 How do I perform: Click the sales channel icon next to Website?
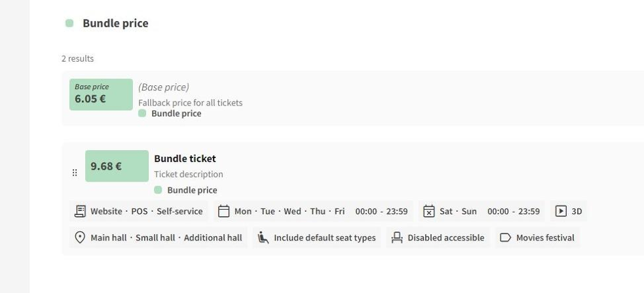pos(80,211)
